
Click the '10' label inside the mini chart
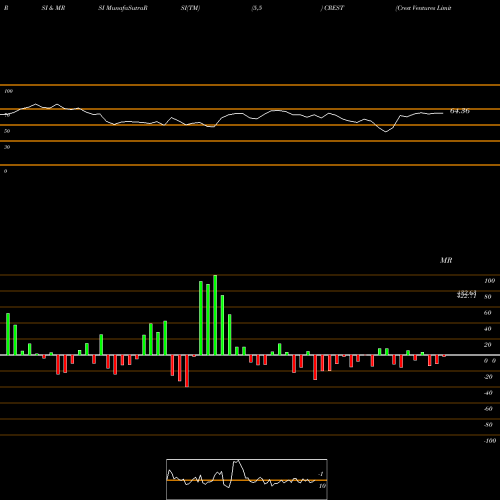coord(322,486)
